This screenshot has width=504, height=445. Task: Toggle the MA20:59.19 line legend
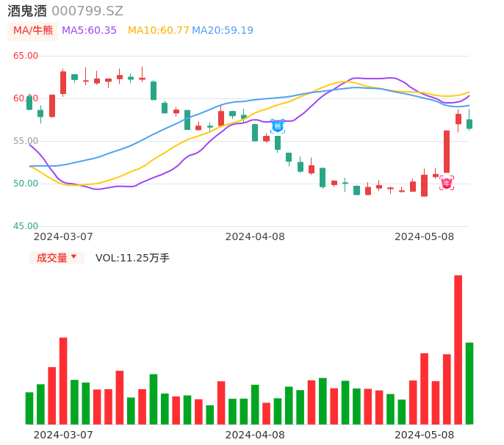(x=223, y=31)
